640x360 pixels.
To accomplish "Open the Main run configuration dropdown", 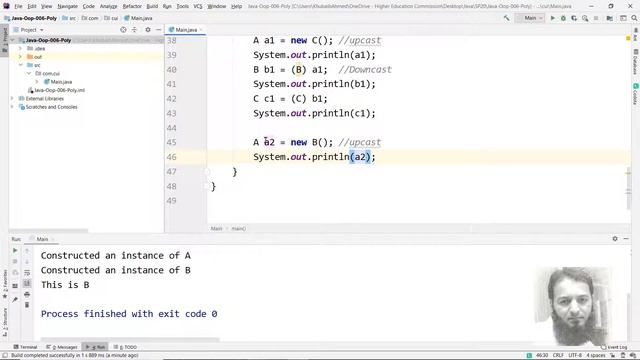I will point(530,18).
